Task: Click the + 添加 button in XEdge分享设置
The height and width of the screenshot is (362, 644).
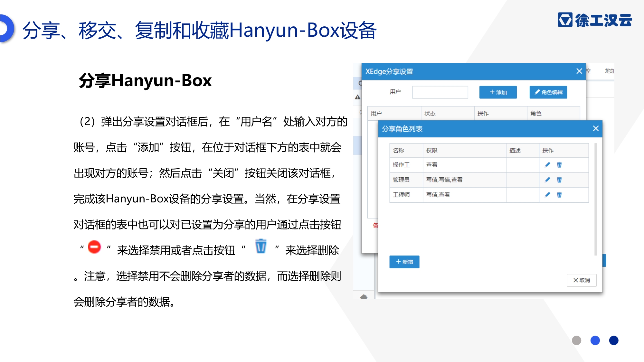Action: [498, 92]
